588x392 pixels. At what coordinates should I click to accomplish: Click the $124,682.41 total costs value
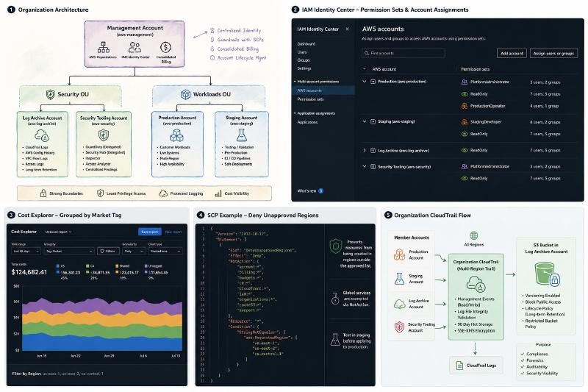(29, 272)
